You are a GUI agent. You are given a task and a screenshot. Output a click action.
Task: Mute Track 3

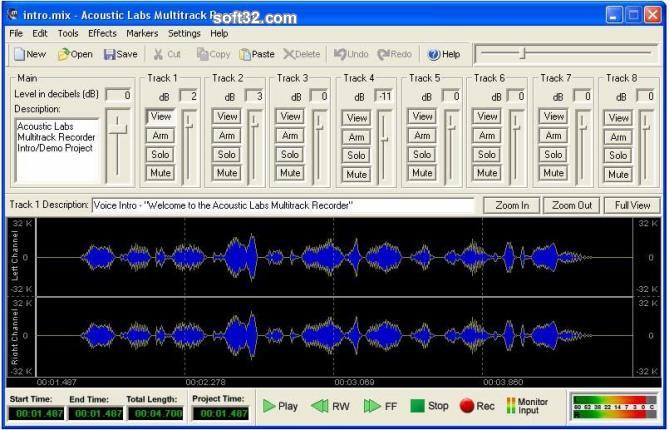pyautogui.click(x=290, y=173)
